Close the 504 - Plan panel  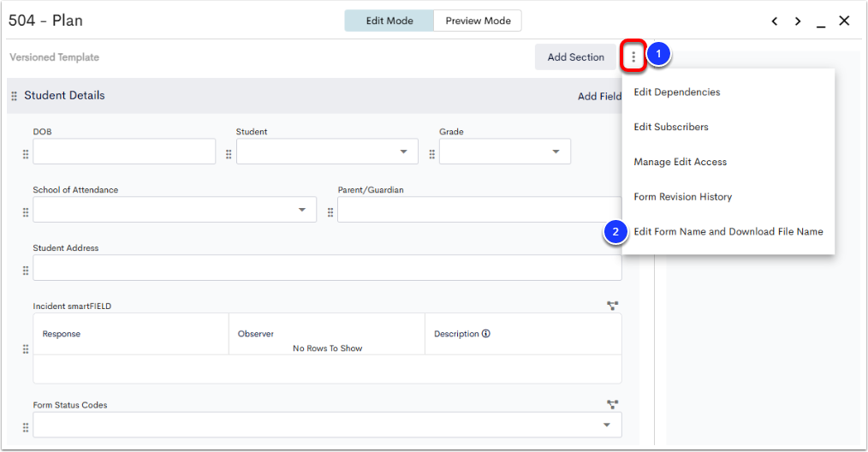(844, 21)
